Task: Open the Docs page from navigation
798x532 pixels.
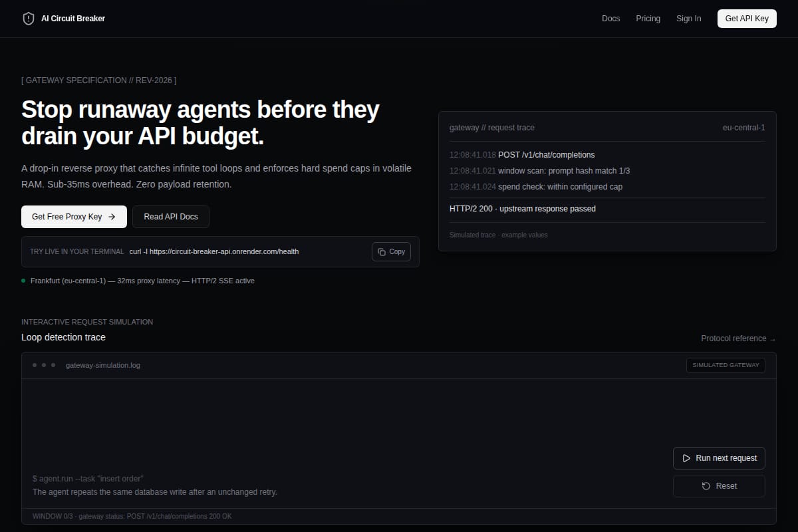Action: point(611,19)
